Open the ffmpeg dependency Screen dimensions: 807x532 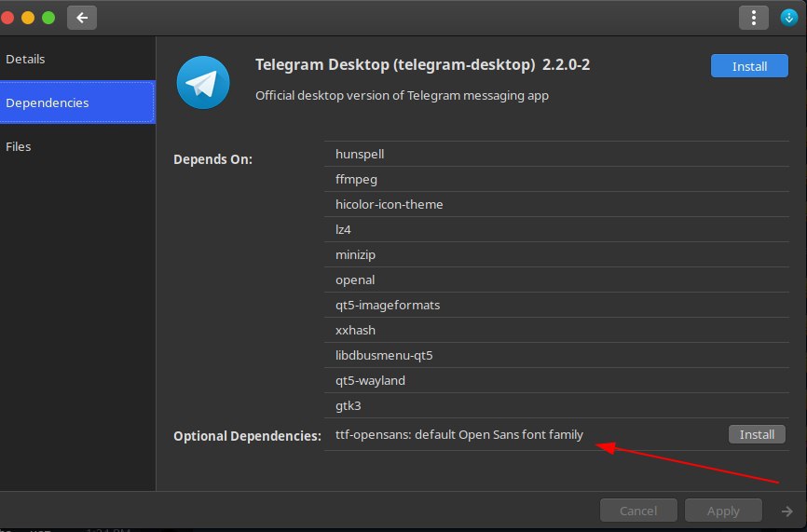[556, 179]
